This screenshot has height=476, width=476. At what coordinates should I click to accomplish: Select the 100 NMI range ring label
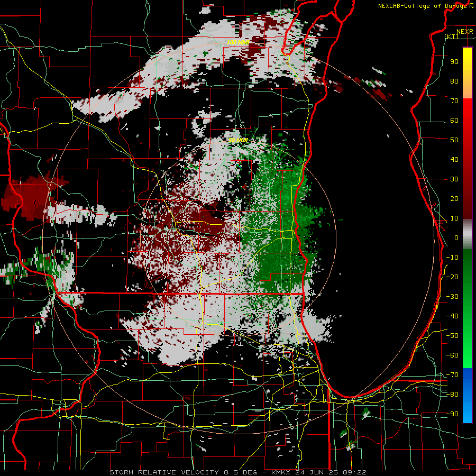237,42
